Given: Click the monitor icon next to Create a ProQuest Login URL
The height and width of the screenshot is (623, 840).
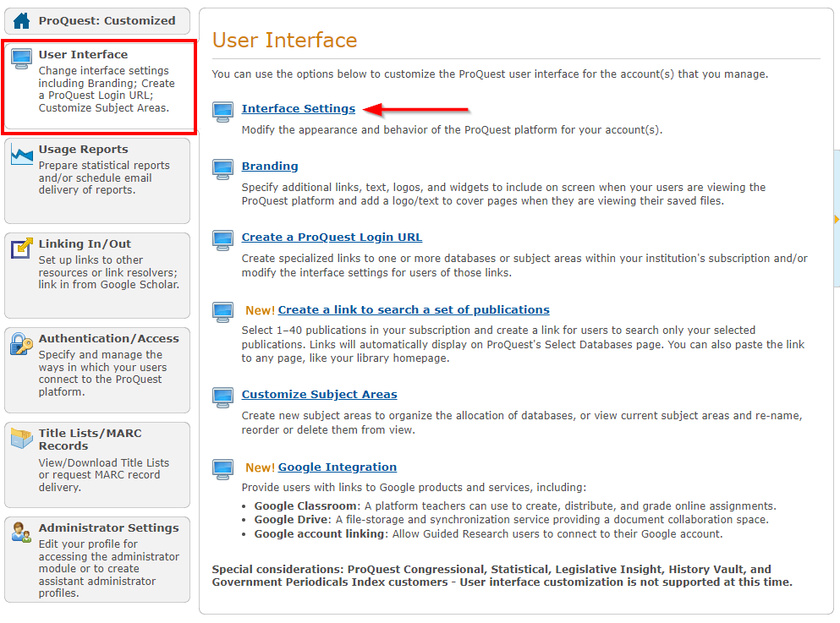Looking at the screenshot, I should point(222,241).
